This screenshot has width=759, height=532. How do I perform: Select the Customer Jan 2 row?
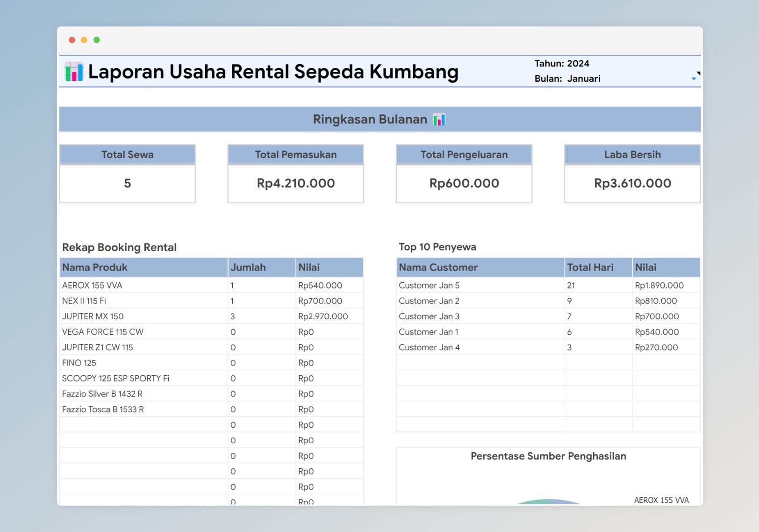[548, 301]
